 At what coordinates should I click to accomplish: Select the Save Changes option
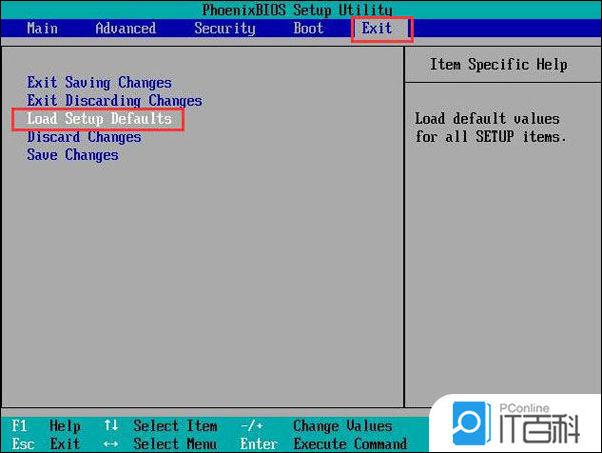[x=73, y=155]
